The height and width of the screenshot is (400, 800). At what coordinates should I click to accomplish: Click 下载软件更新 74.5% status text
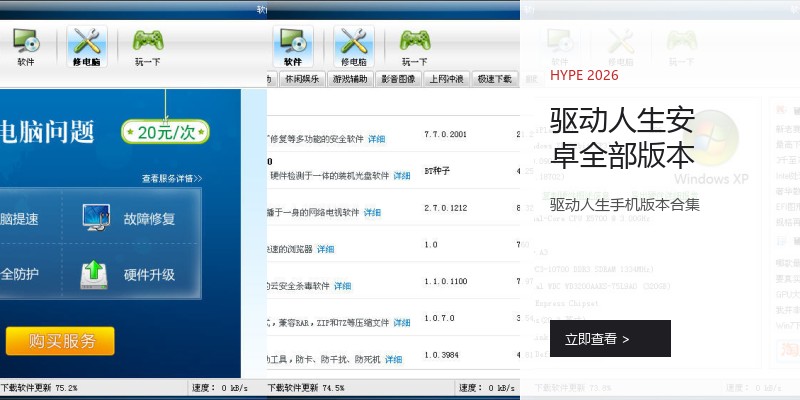[x=306, y=388]
